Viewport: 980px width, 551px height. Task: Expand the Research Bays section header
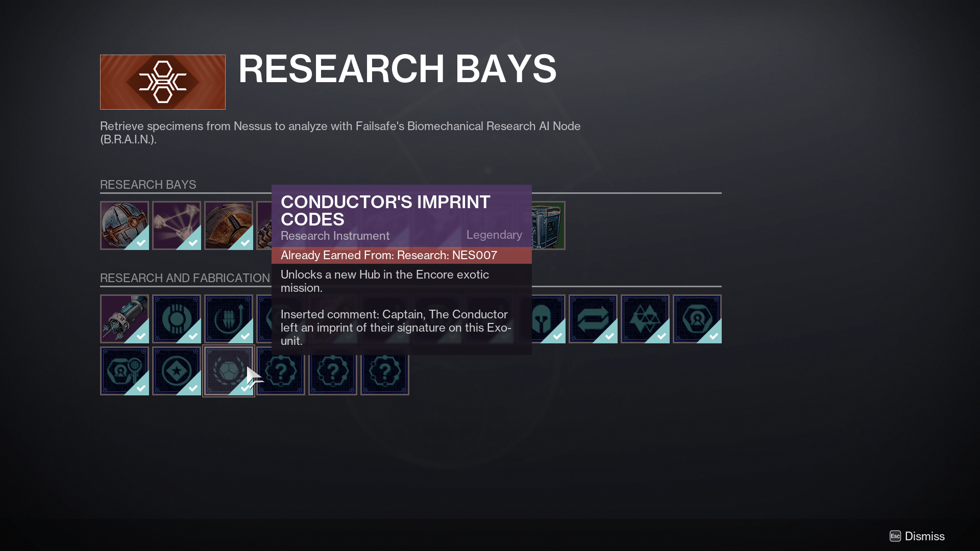coord(148,184)
